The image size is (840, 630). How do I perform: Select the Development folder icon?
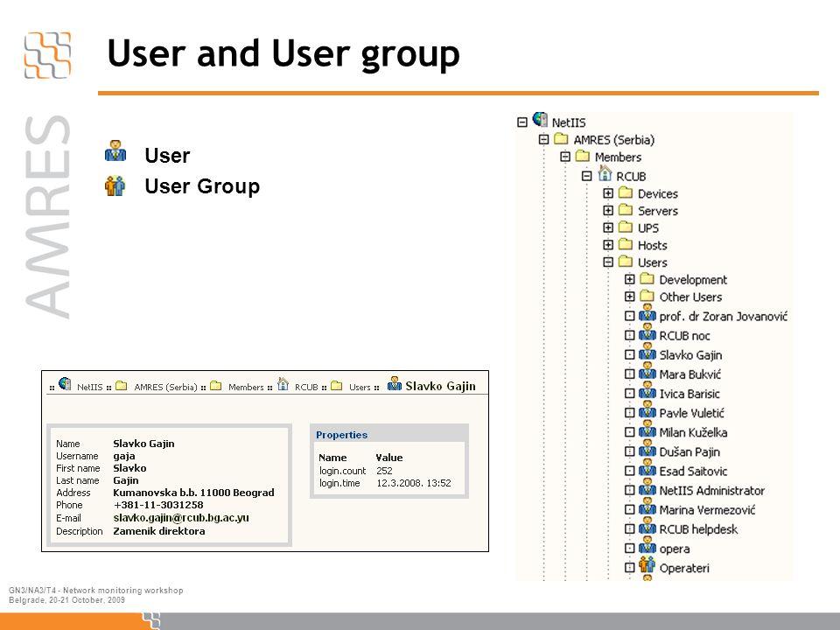[647, 279]
